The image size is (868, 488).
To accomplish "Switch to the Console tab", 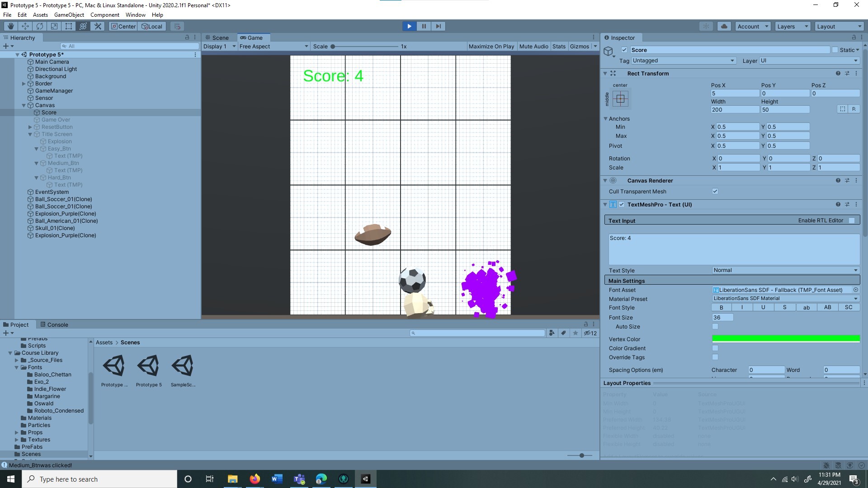I will [54, 324].
